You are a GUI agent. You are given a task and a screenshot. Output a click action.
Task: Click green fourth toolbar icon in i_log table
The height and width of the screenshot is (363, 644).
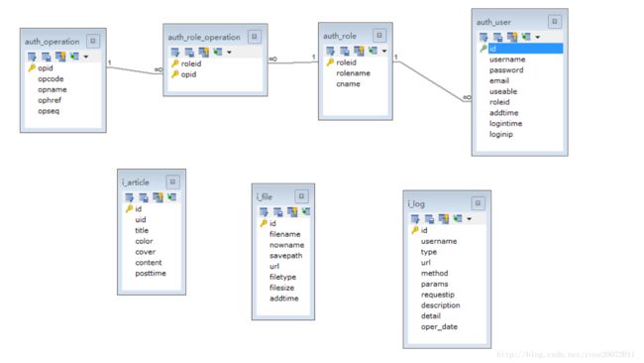click(458, 219)
